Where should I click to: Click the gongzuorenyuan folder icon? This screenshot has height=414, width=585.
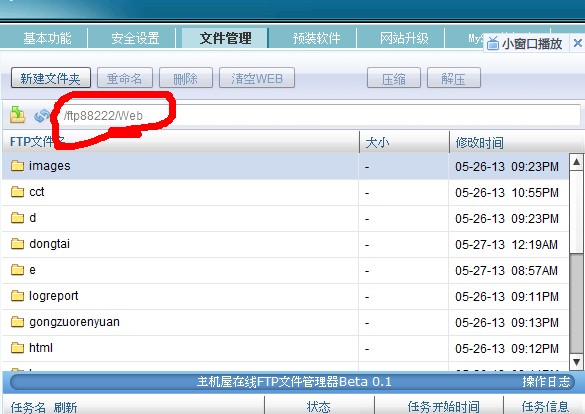pyautogui.click(x=17, y=322)
